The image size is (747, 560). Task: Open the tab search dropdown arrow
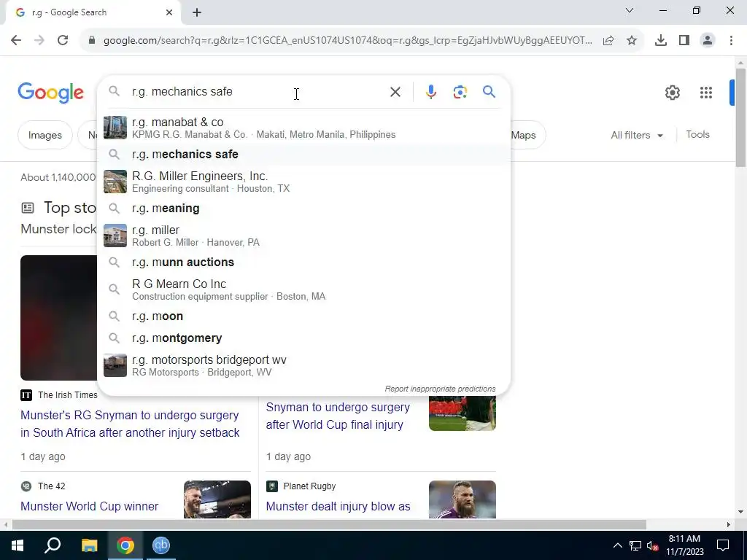(630, 10)
